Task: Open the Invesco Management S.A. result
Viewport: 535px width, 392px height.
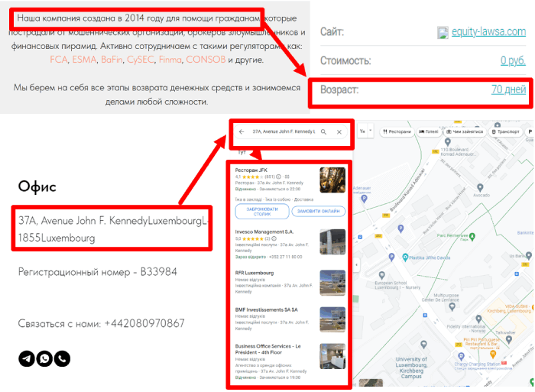Action: click(x=264, y=232)
